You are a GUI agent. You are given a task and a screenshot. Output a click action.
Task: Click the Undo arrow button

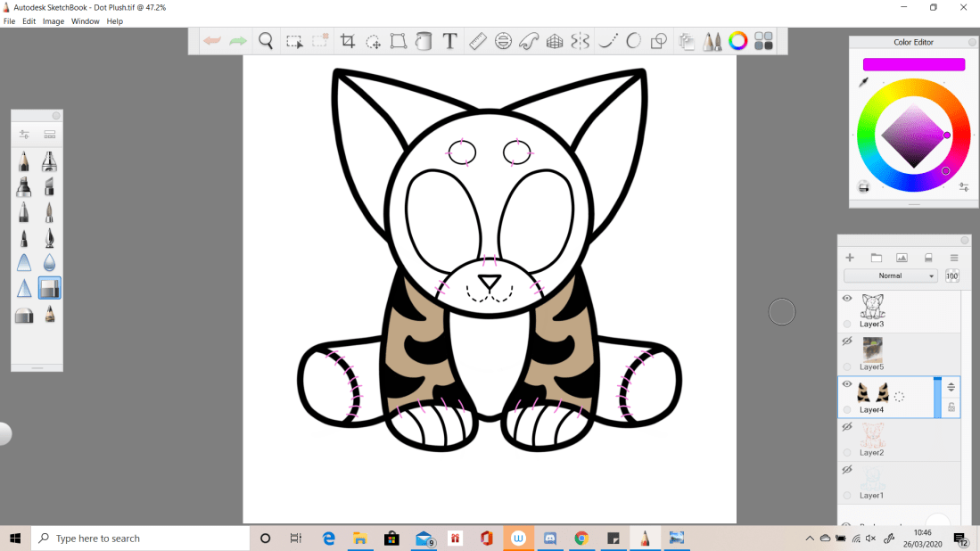212,41
